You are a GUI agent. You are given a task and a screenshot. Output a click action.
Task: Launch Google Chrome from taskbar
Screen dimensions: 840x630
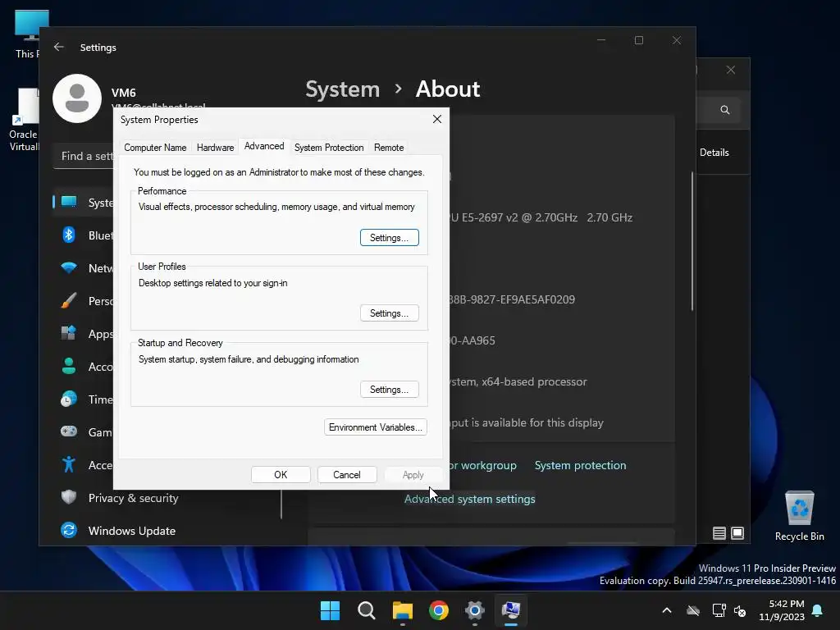(439, 610)
